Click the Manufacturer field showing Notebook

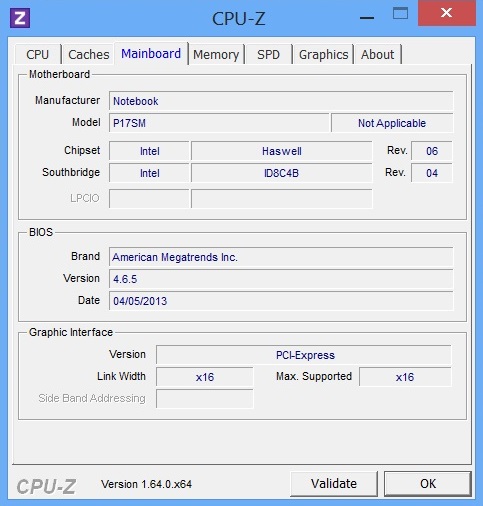pos(281,101)
